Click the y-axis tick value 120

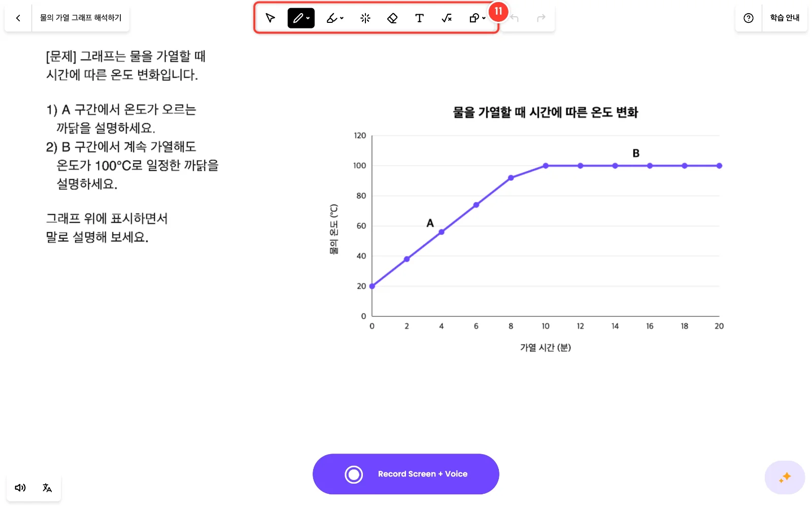pos(360,136)
